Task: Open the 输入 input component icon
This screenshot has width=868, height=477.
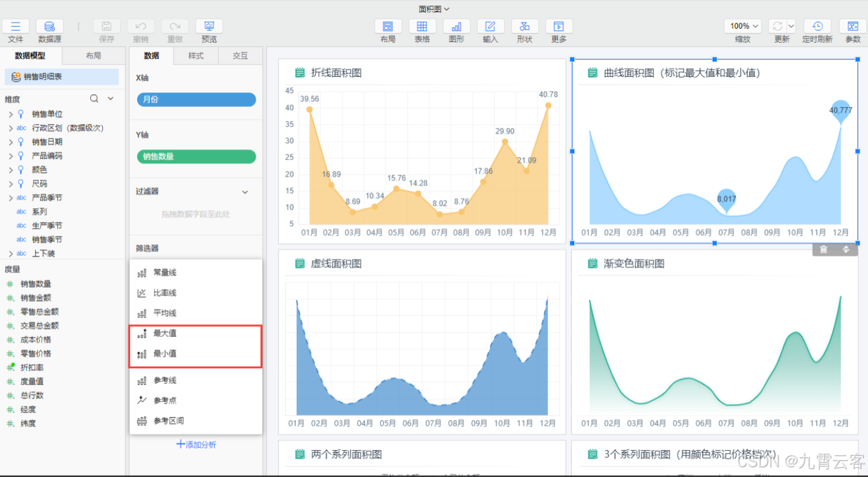Action: tap(490, 26)
